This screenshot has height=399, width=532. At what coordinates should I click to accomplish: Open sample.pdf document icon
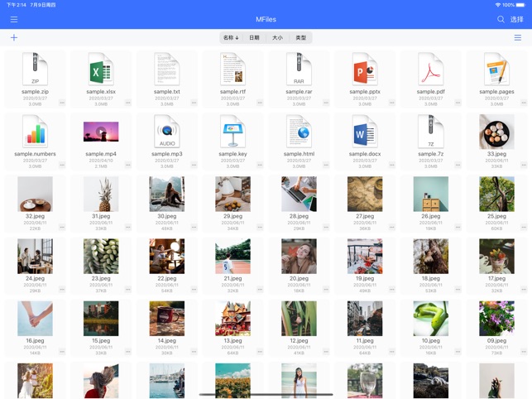click(431, 70)
